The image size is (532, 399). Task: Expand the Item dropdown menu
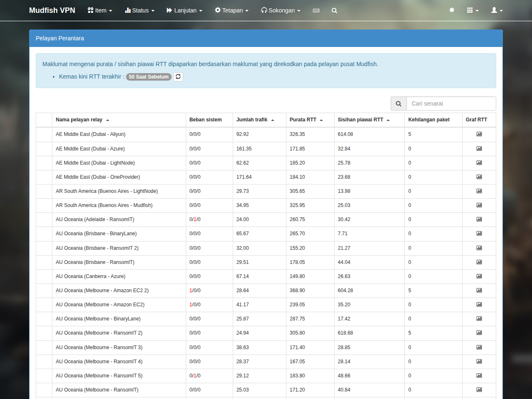[x=100, y=10]
